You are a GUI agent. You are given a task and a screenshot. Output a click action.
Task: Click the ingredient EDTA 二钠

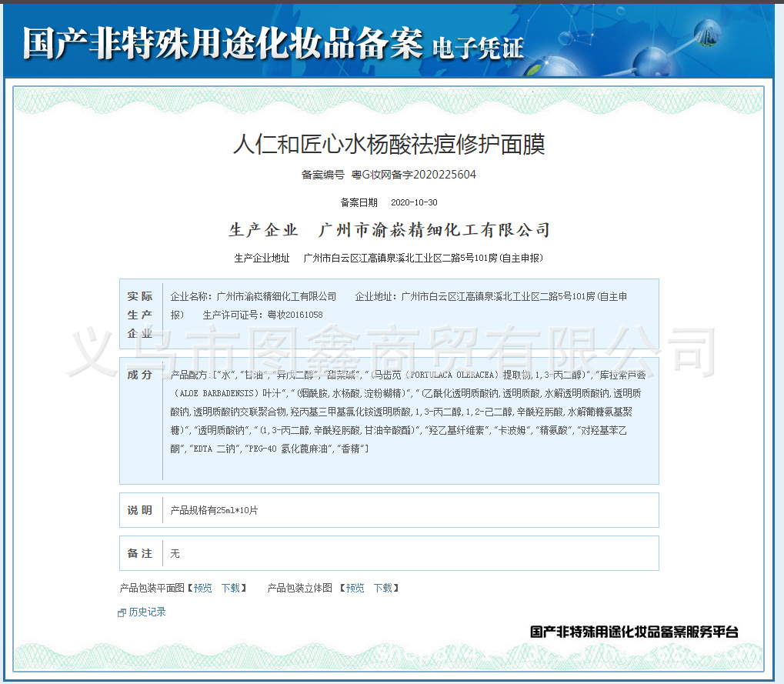pos(215,449)
